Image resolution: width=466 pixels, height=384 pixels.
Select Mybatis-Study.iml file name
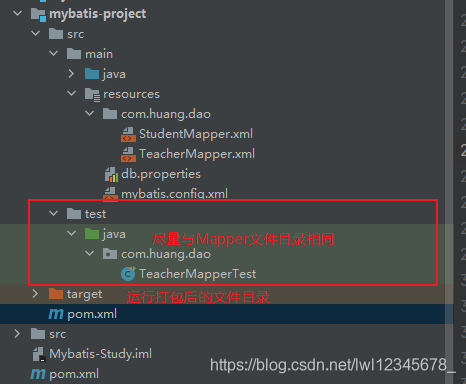click(101, 354)
